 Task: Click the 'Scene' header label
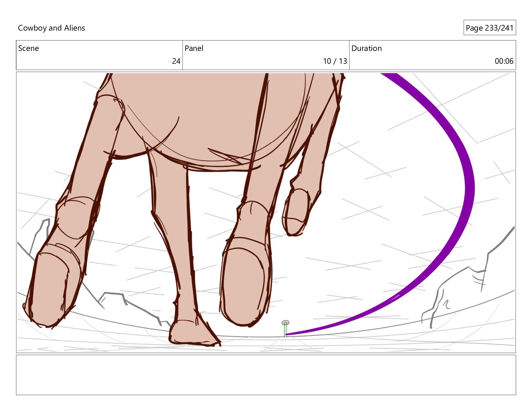[x=28, y=48]
